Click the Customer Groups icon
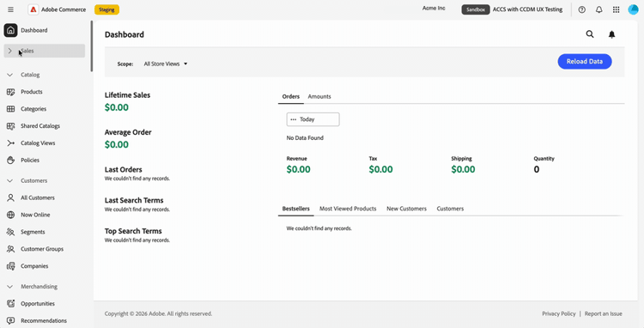Image resolution: width=644 pixels, height=328 pixels. pyautogui.click(x=10, y=249)
